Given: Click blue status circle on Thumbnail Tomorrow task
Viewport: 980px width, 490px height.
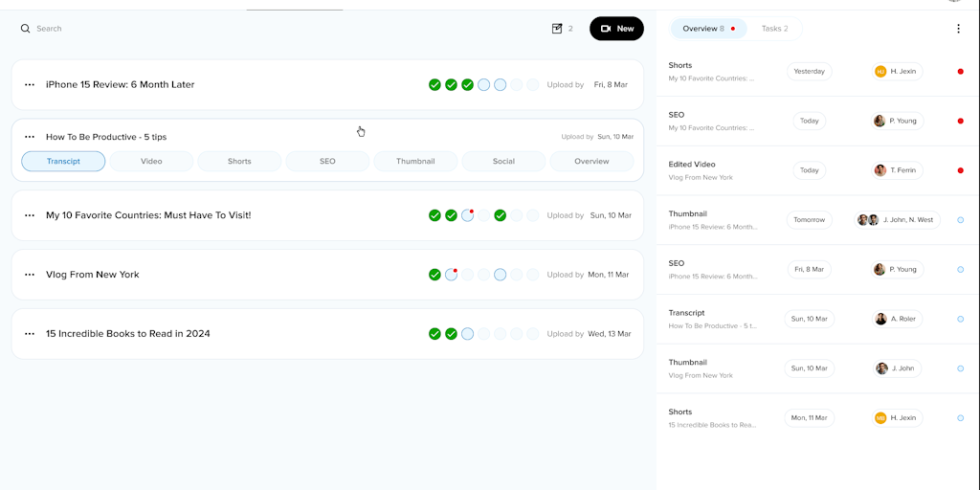Looking at the screenshot, I should 960,220.
